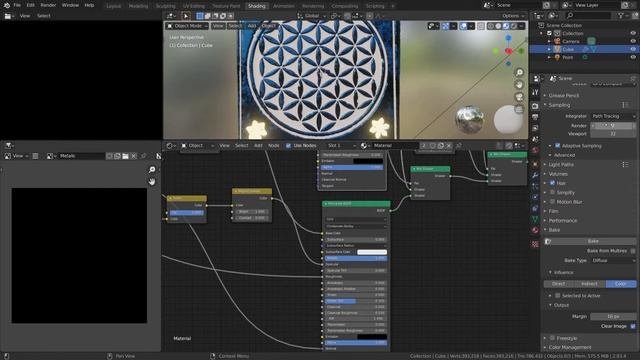Click the image editor zoom magnifier icon
640x360 pixels.
[x=152, y=170]
